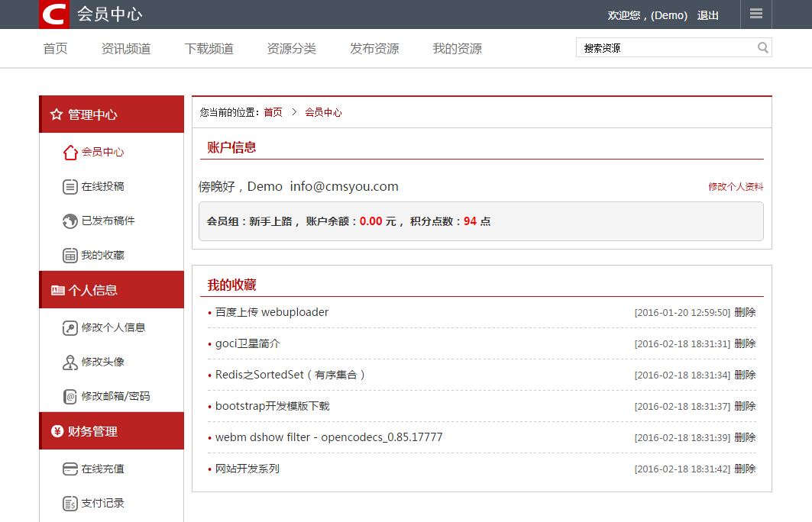This screenshot has width=812, height=522.
Task: Select 修改头像 in the sidebar
Action: click(102, 362)
